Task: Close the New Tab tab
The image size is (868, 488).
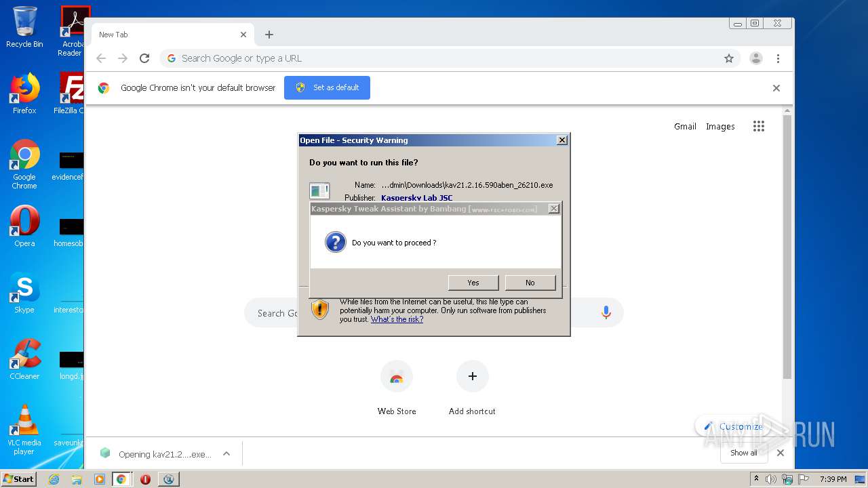Action: tap(243, 35)
